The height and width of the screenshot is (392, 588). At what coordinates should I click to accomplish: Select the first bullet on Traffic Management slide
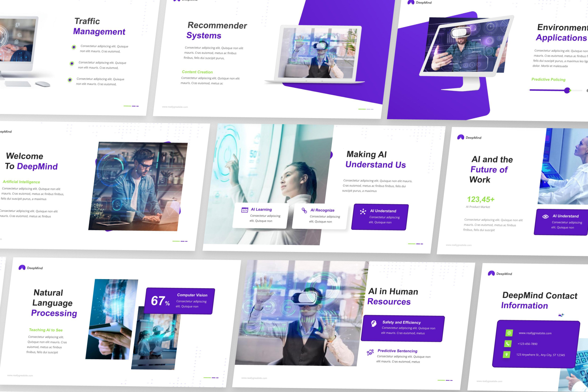(x=73, y=47)
